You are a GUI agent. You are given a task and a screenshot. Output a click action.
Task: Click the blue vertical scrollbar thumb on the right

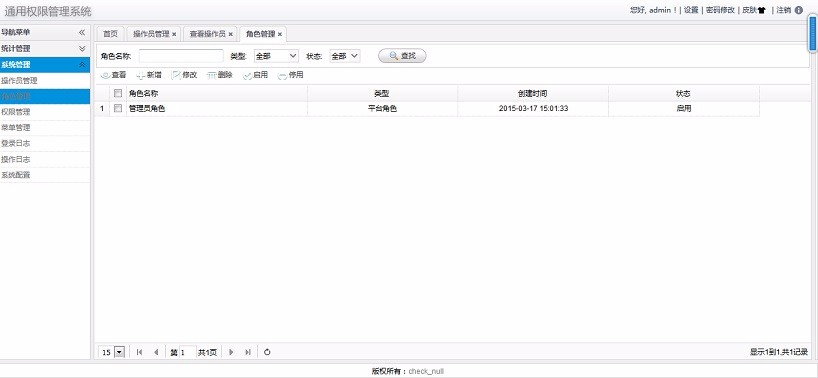(813, 33)
